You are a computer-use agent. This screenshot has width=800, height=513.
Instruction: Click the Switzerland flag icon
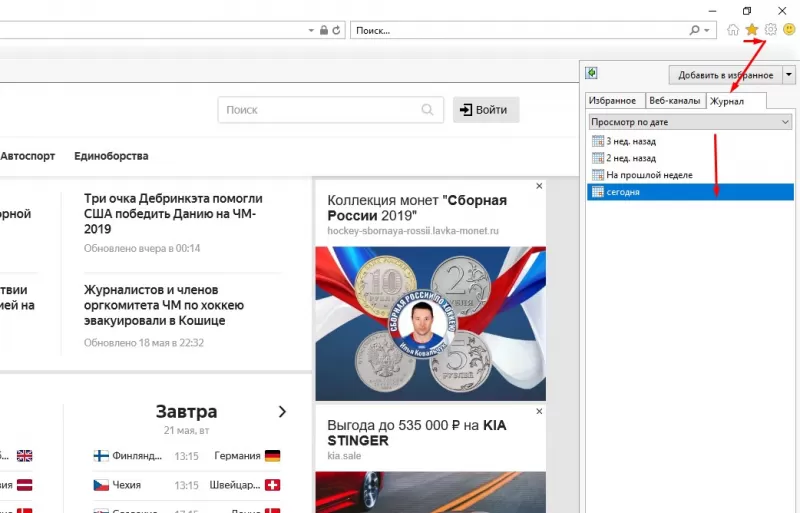[x=272, y=485]
